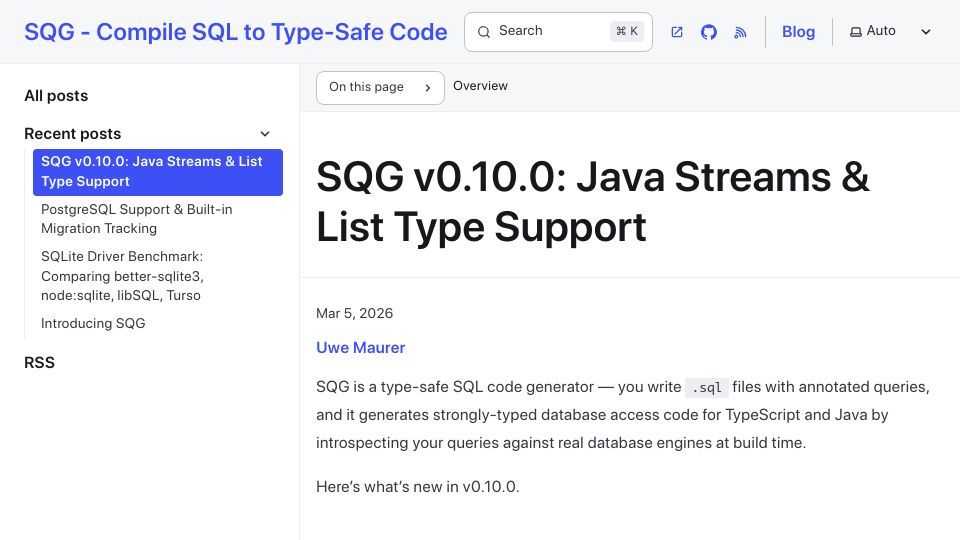Click the ⌘ K shortcut badge
The height and width of the screenshot is (540, 960).
626,31
